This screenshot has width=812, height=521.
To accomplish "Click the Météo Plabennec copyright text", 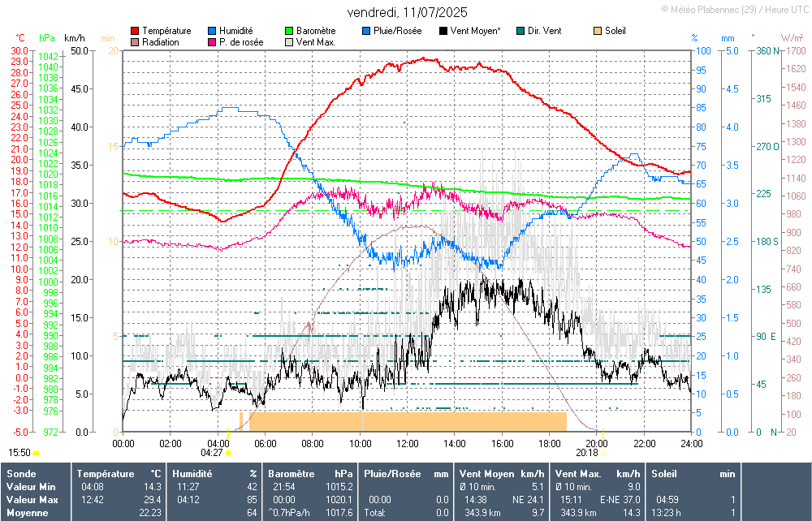I will click(735, 9).
